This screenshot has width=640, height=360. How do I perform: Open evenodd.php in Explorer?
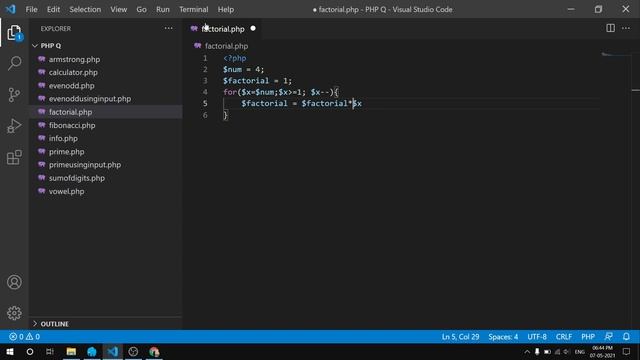click(71, 86)
